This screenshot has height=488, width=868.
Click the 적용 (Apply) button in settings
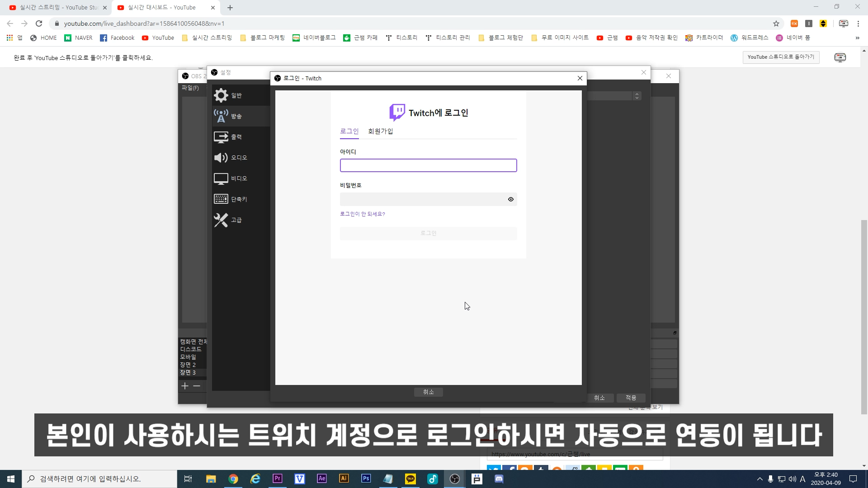(x=631, y=398)
